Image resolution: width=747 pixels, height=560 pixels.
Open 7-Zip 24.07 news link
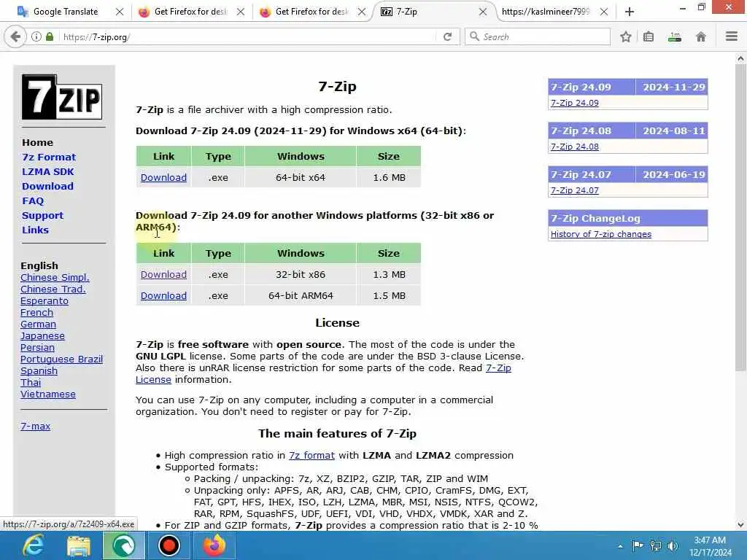575,190
